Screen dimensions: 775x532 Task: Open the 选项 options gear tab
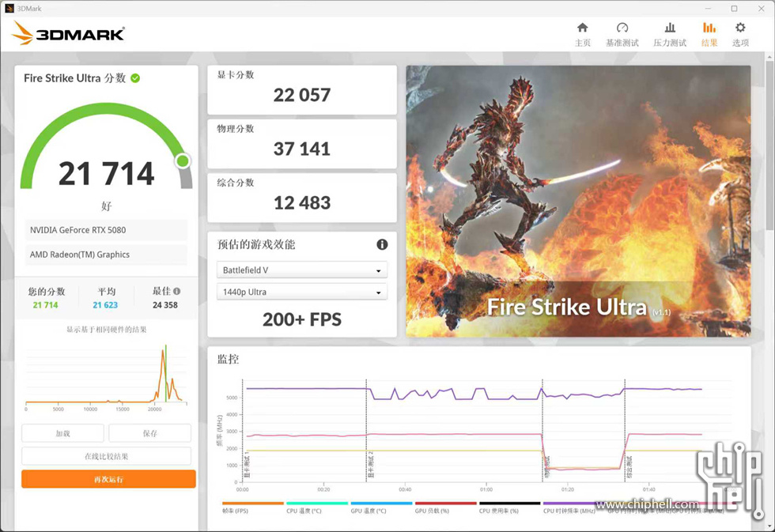tap(740, 35)
